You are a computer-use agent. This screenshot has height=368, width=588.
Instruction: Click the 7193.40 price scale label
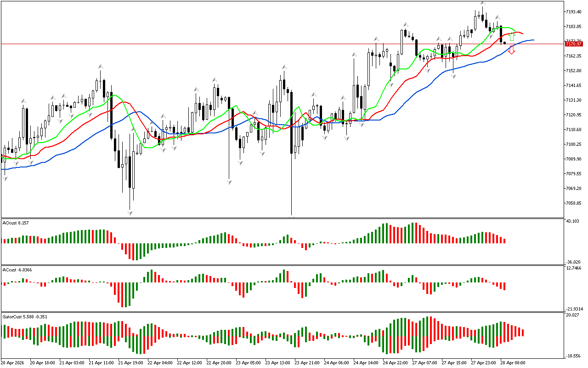coord(574,11)
